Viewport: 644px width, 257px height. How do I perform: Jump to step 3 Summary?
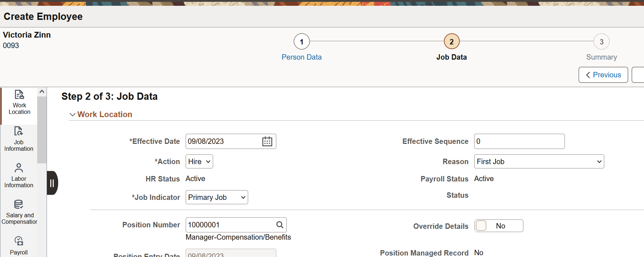pos(601,42)
